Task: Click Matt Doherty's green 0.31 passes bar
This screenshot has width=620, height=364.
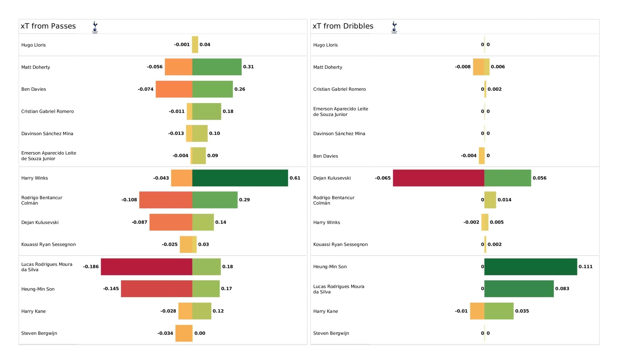Action: point(217,67)
